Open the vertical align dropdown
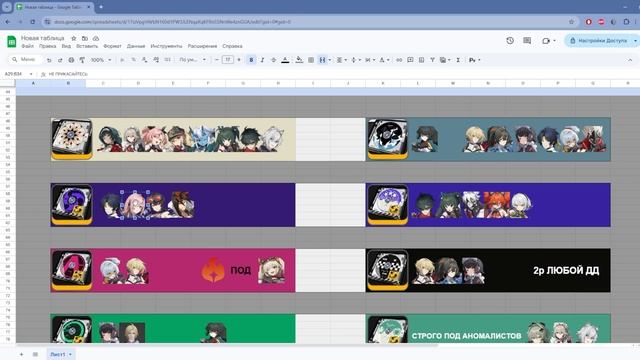640x360 pixels. point(356,60)
